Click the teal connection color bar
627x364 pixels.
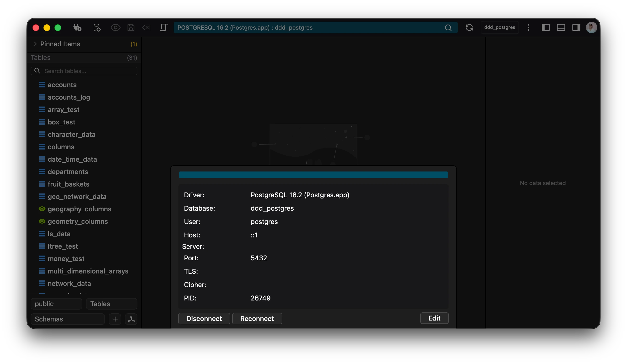pos(313,175)
